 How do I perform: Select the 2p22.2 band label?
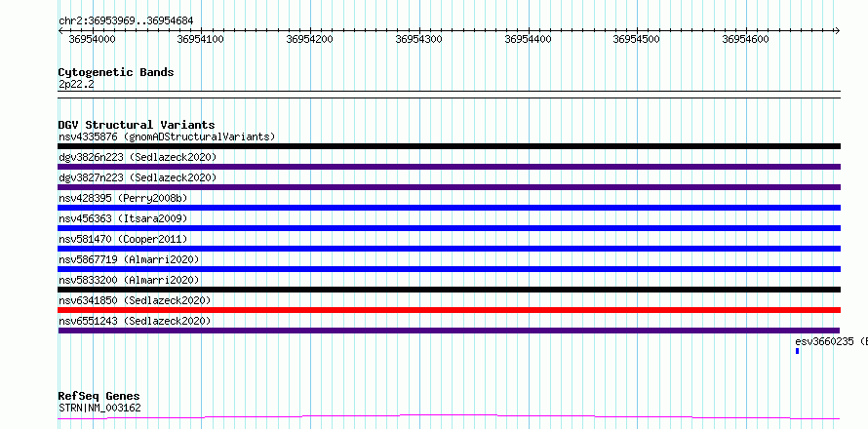tap(74, 84)
